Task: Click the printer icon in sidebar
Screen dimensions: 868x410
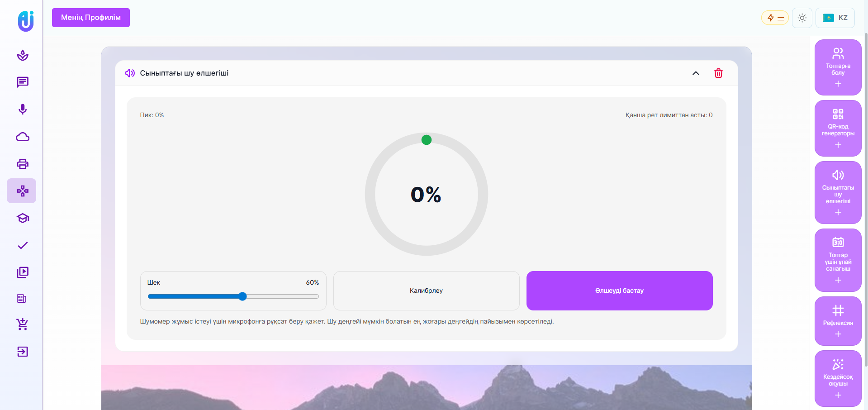Action: point(22,164)
